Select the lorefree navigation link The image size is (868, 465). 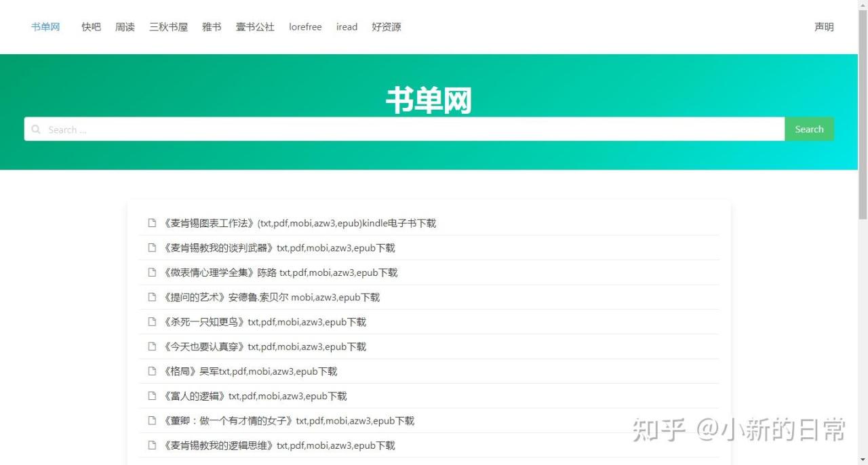pos(305,27)
